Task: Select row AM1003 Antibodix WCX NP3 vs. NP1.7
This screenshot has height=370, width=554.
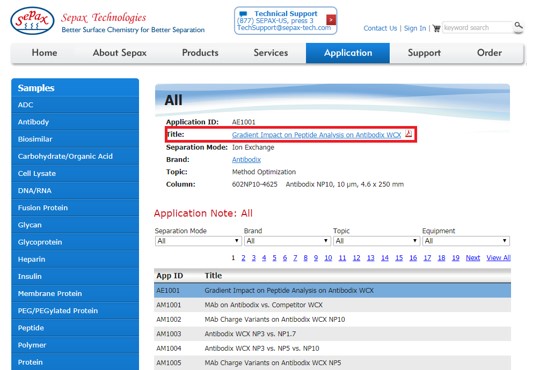Action: [x=332, y=334]
